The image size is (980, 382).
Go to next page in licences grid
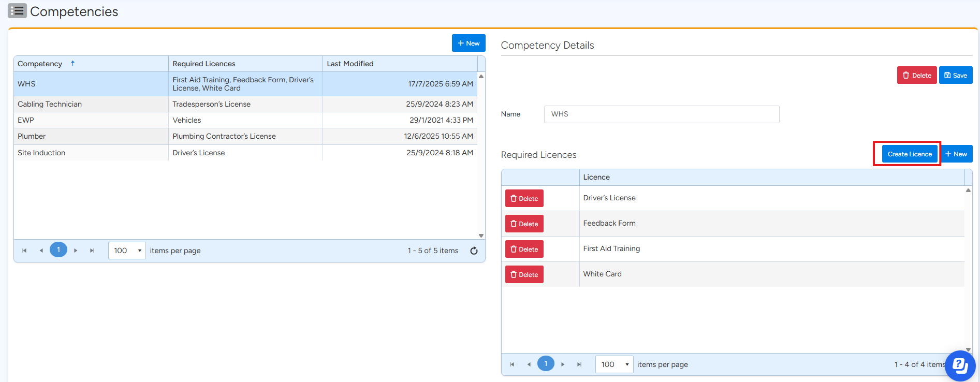click(563, 364)
